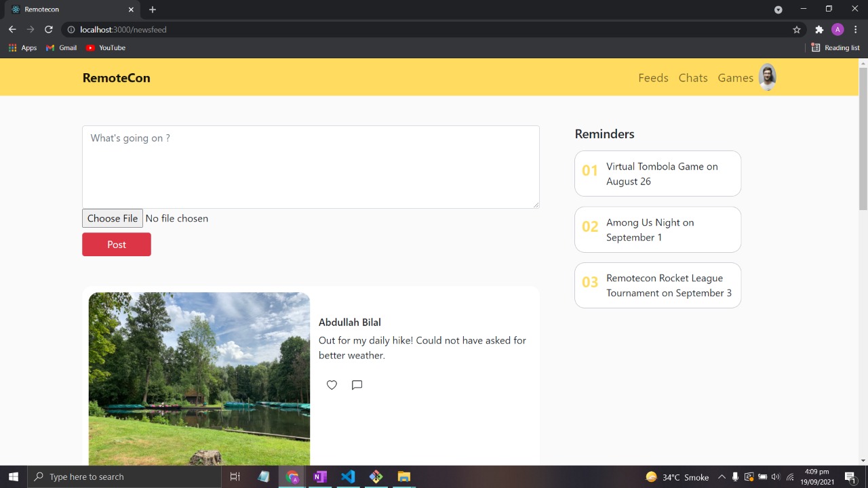
Task: Select the Rocket League Tournament reminder
Action: [658, 285]
